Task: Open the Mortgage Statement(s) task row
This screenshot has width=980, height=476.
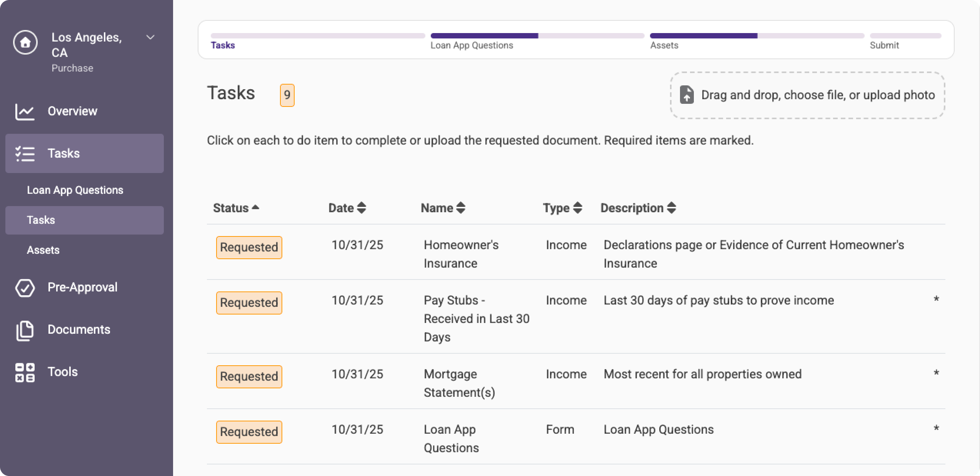Action: tap(459, 383)
